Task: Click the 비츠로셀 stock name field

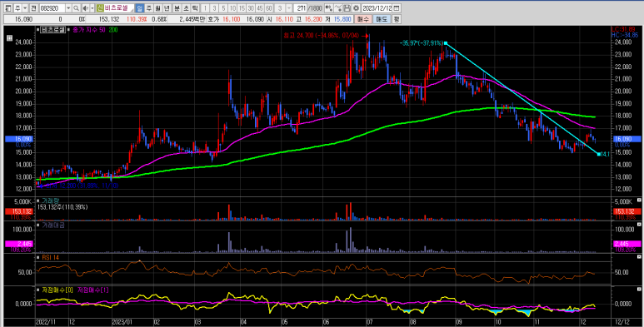Action: click(118, 8)
